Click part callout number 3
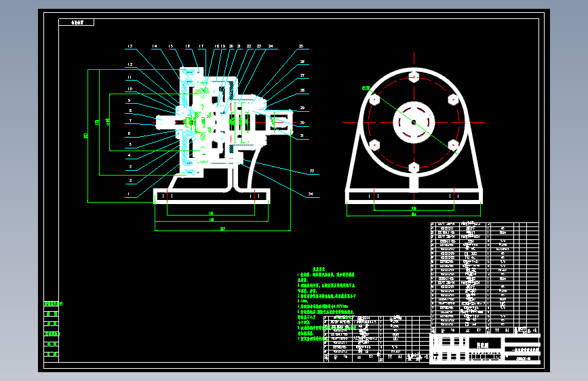588x381 pixels. point(130,167)
